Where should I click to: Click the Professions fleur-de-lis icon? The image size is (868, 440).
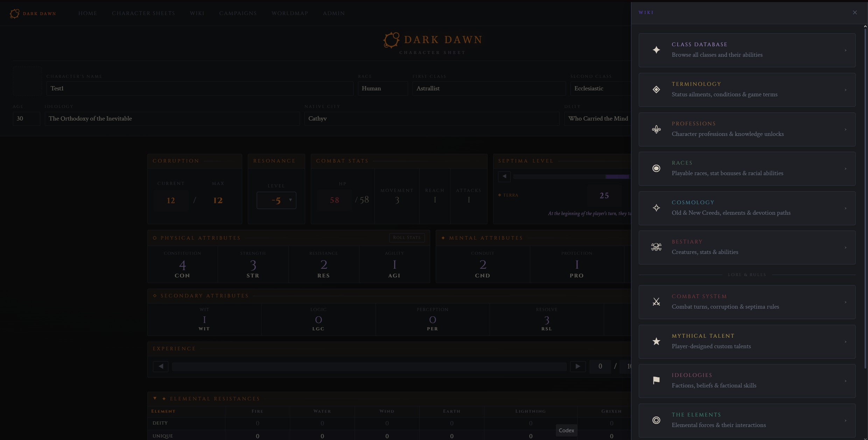[656, 129]
